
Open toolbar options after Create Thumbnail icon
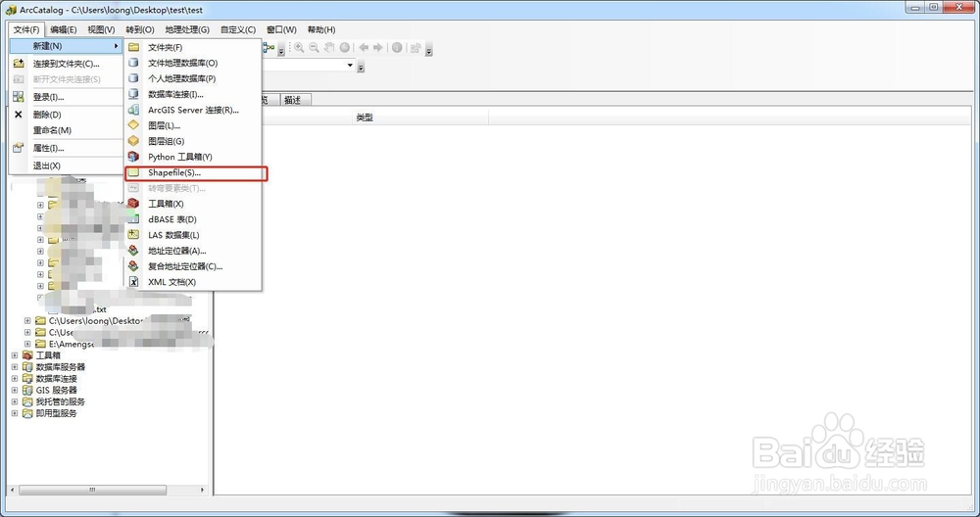click(429, 49)
